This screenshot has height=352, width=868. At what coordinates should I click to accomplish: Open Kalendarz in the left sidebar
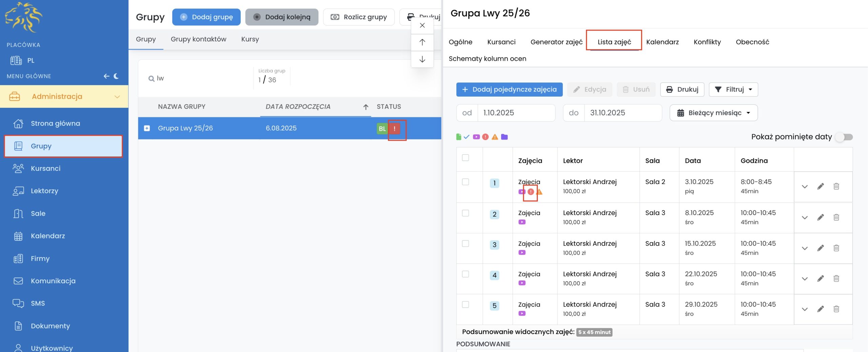pyautogui.click(x=48, y=236)
